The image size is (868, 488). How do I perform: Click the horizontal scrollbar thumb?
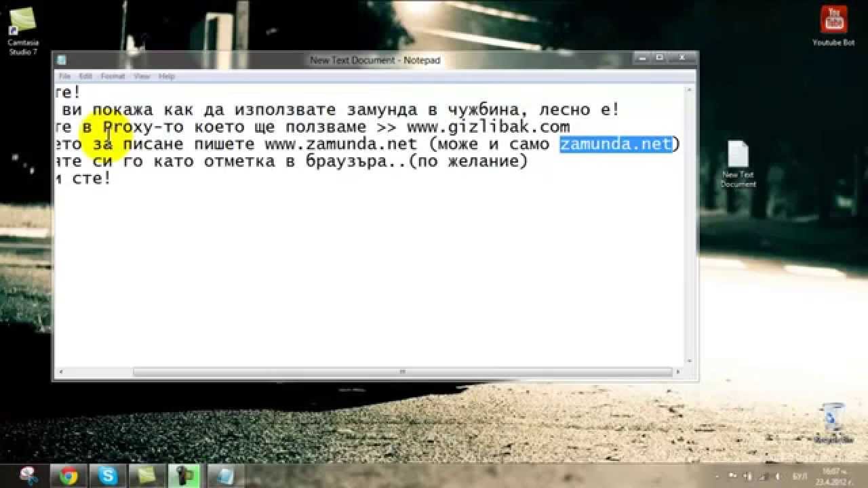pyautogui.click(x=402, y=372)
